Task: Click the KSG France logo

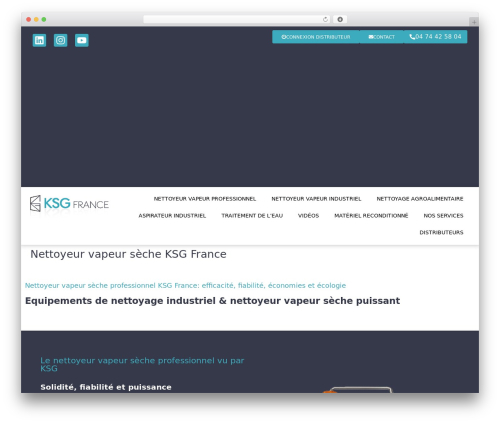Action: [x=69, y=203]
